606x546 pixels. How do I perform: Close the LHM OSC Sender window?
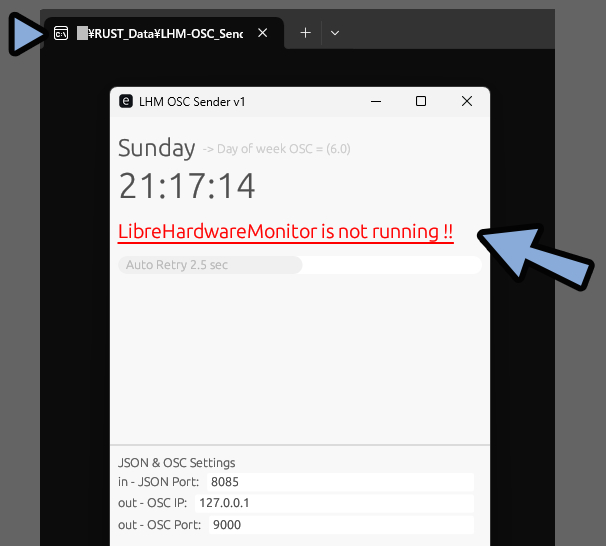[x=467, y=101]
